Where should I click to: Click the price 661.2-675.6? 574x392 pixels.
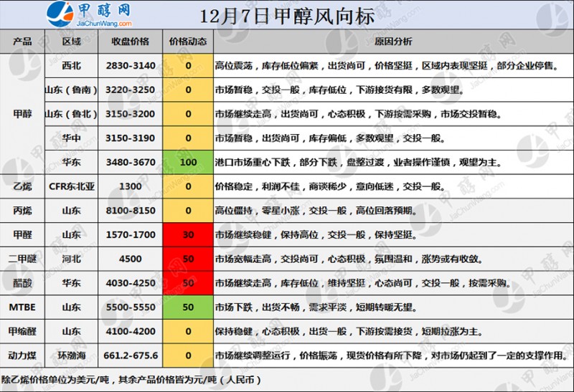click(131, 355)
